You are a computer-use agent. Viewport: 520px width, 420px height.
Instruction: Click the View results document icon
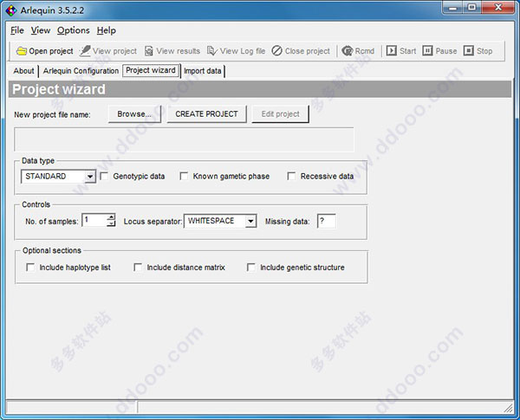149,51
